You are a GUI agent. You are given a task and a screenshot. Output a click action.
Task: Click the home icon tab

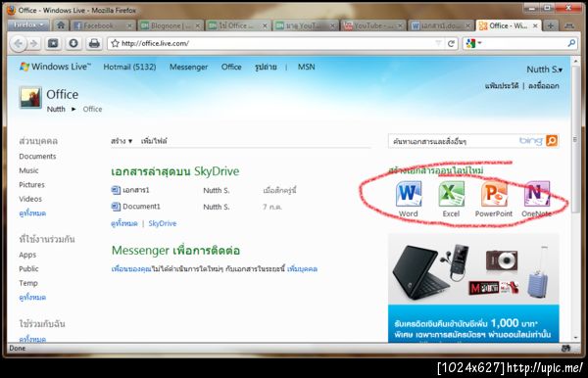point(61,25)
